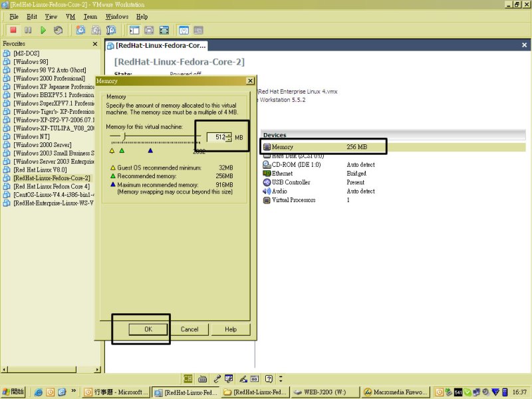Select [MS-DOS] in Favorites
This screenshot has width=532, height=399.
26,53
